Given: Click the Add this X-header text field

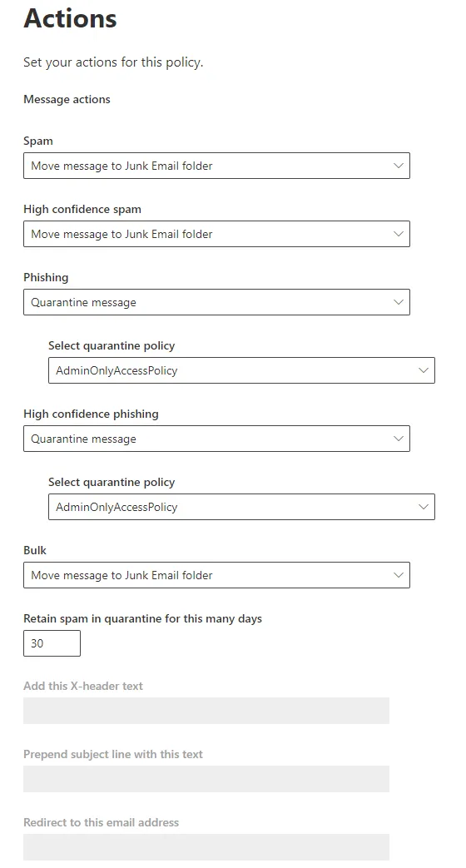Looking at the screenshot, I should (x=206, y=711).
